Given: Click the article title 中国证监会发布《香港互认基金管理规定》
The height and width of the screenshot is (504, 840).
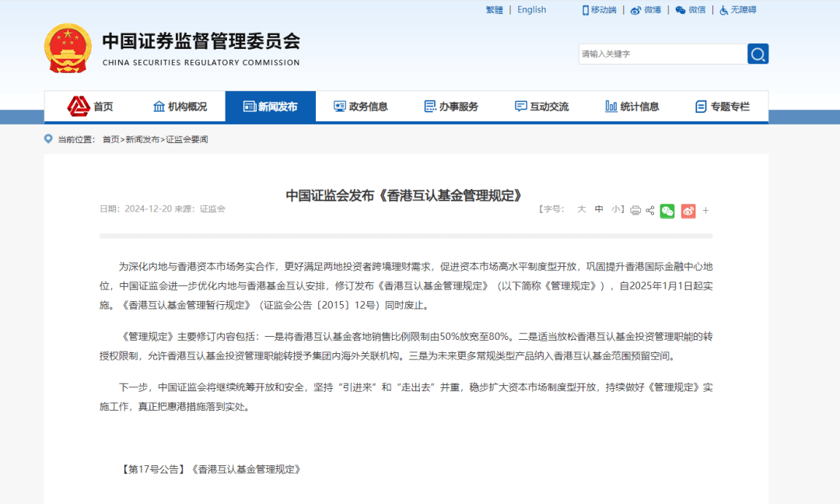Looking at the screenshot, I should tap(406, 195).
